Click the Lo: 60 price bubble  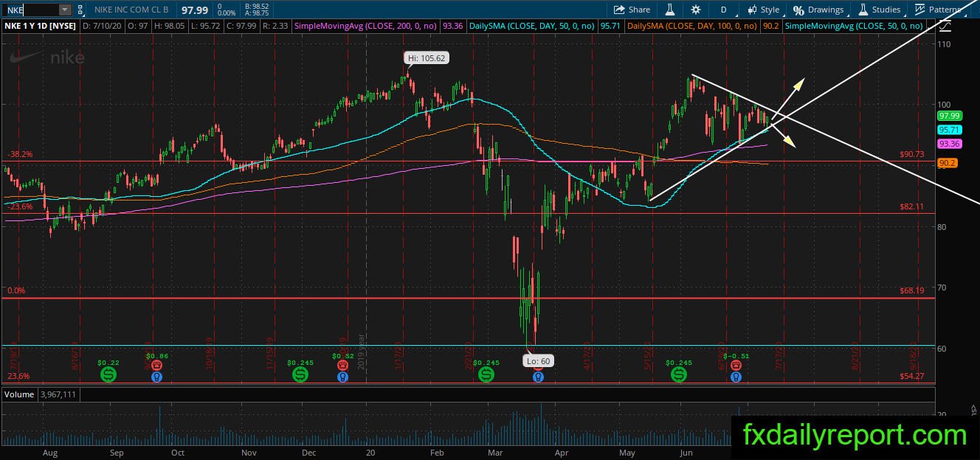(x=537, y=360)
